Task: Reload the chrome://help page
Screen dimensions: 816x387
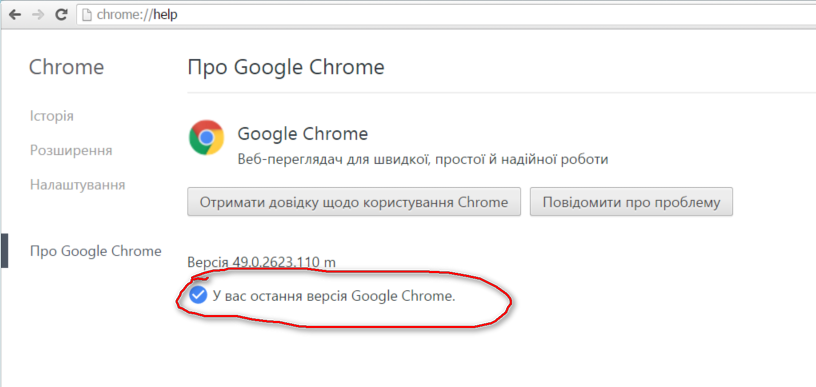Action: (x=61, y=15)
